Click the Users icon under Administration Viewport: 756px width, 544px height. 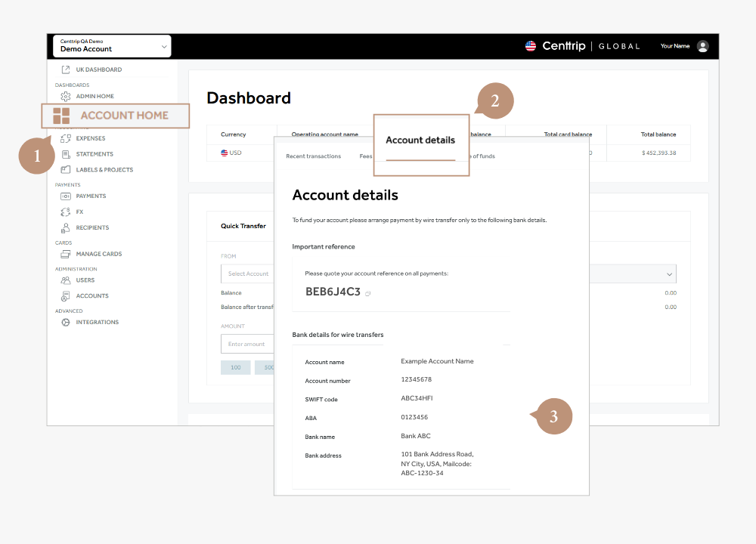click(x=67, y=280)
